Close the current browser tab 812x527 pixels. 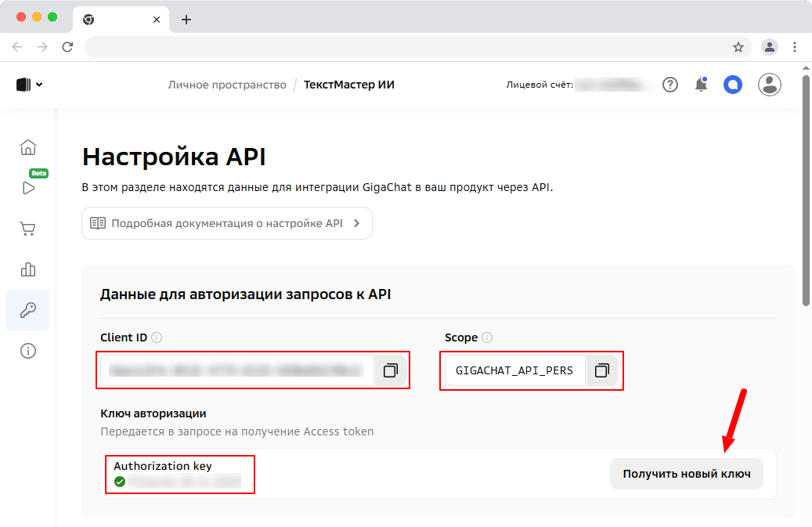point(157,20)
